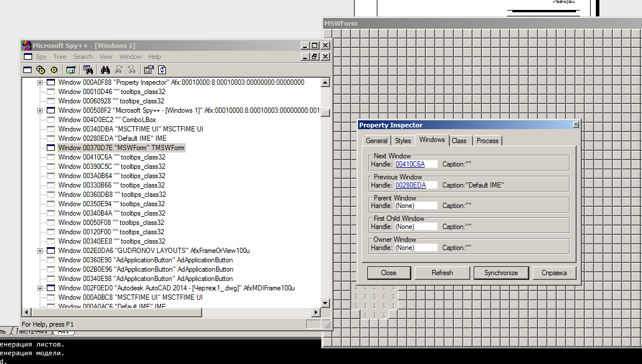Click the Windows view toolbar icon
This screenshot has height=364, width=642.
27,70
